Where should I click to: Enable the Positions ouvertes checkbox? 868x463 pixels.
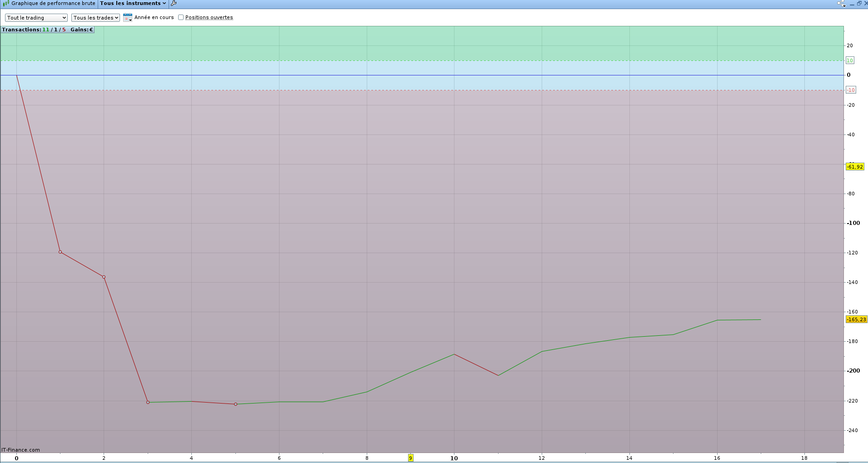[181, 17]
